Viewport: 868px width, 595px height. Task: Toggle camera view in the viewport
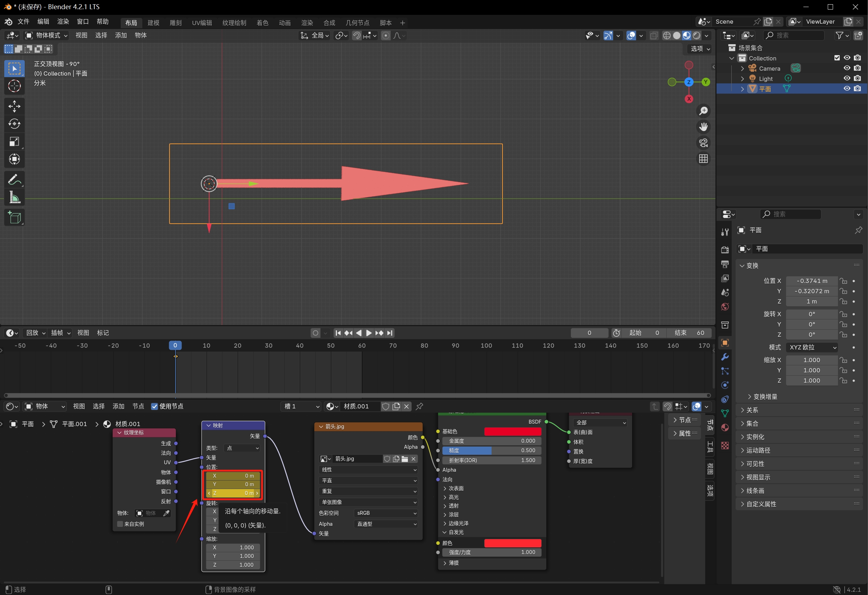(x=703, y=143)
